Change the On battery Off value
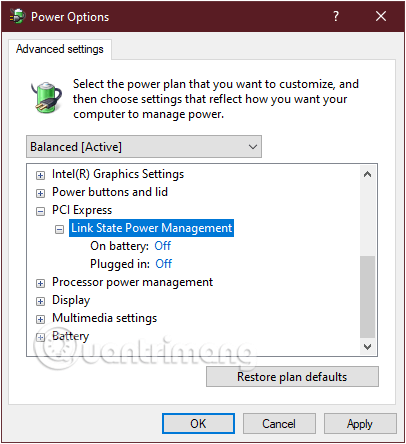 (163, 246)
